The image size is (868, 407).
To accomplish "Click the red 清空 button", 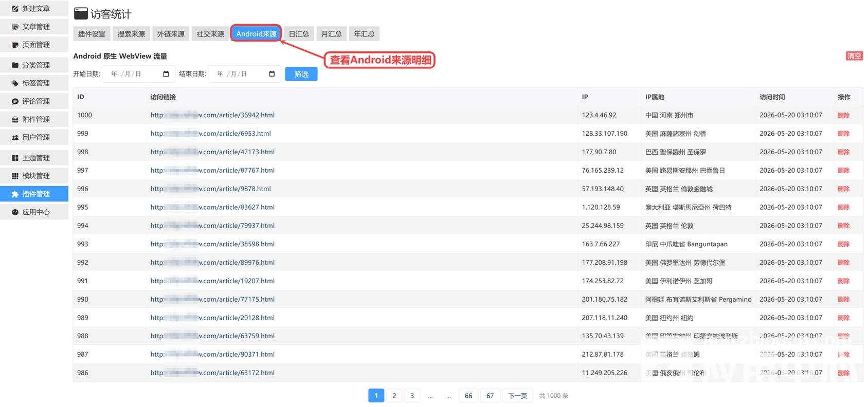I will tap(854, 56).
